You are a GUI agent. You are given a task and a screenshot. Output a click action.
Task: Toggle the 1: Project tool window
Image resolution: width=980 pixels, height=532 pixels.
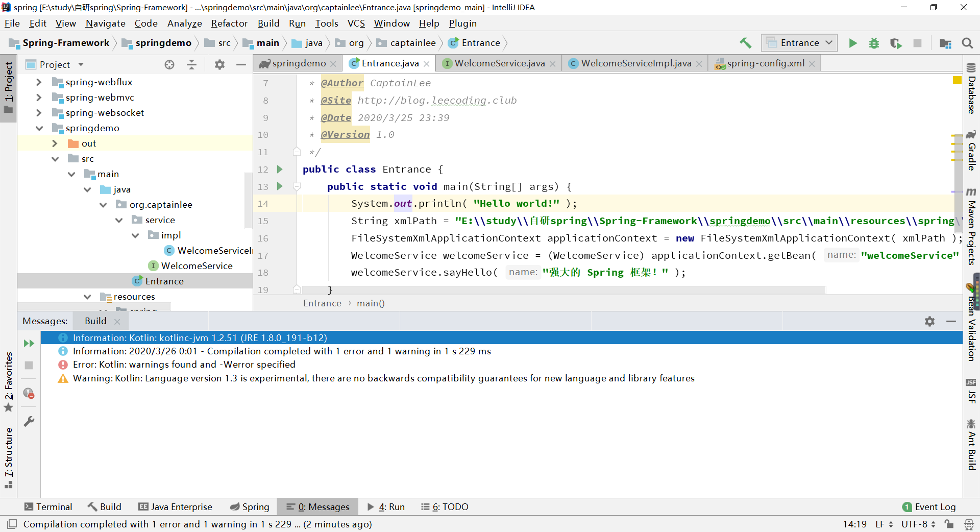click(x=8, y=88)
